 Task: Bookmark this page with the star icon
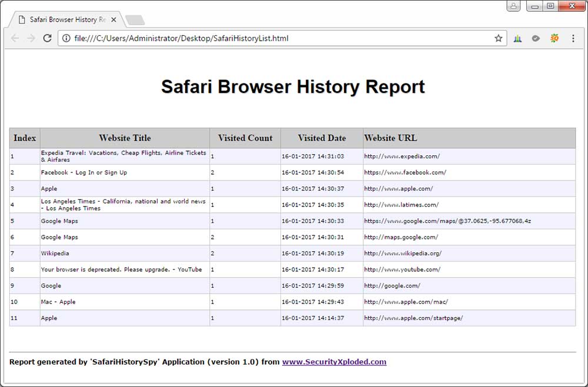click(499, 38)
